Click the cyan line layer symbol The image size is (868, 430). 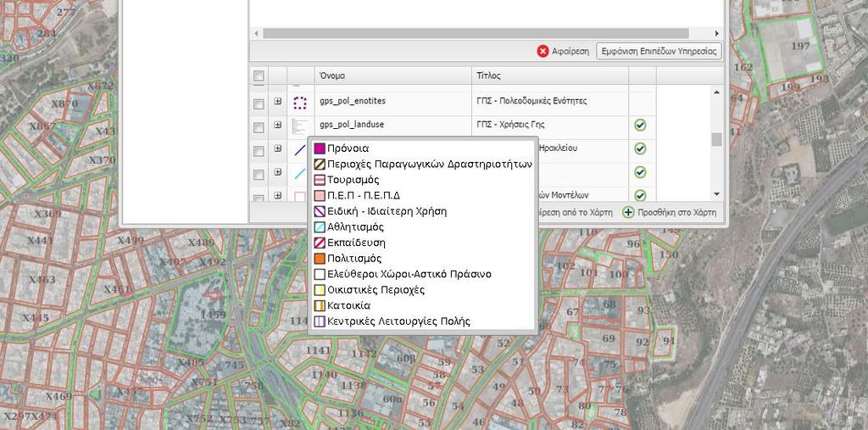(x=299, y=174)
